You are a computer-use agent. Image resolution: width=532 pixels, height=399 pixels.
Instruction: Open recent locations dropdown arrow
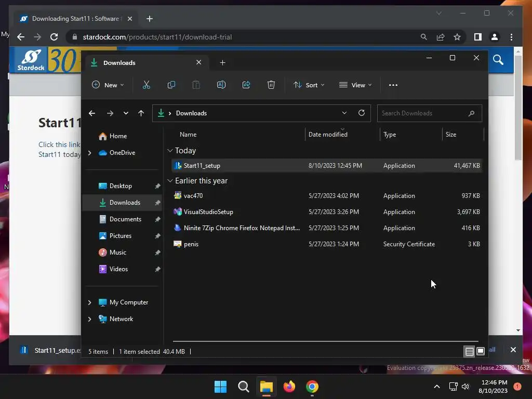click(126, 113)
